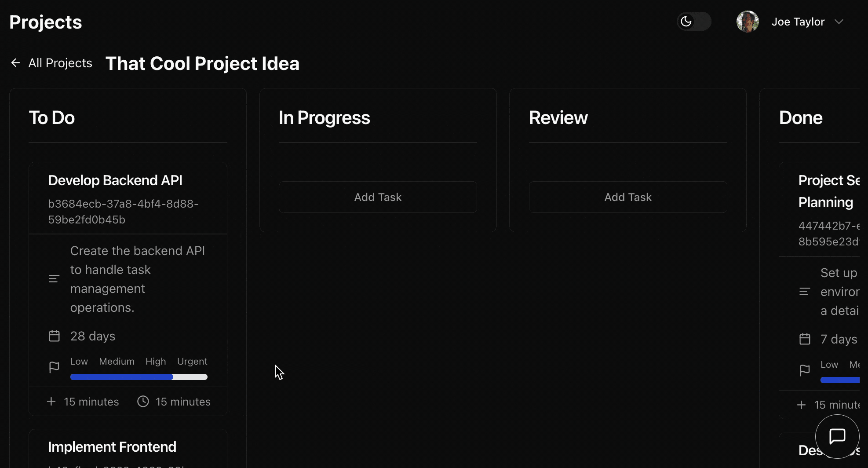Expand the Joe Taylor account dropdown

840,21
